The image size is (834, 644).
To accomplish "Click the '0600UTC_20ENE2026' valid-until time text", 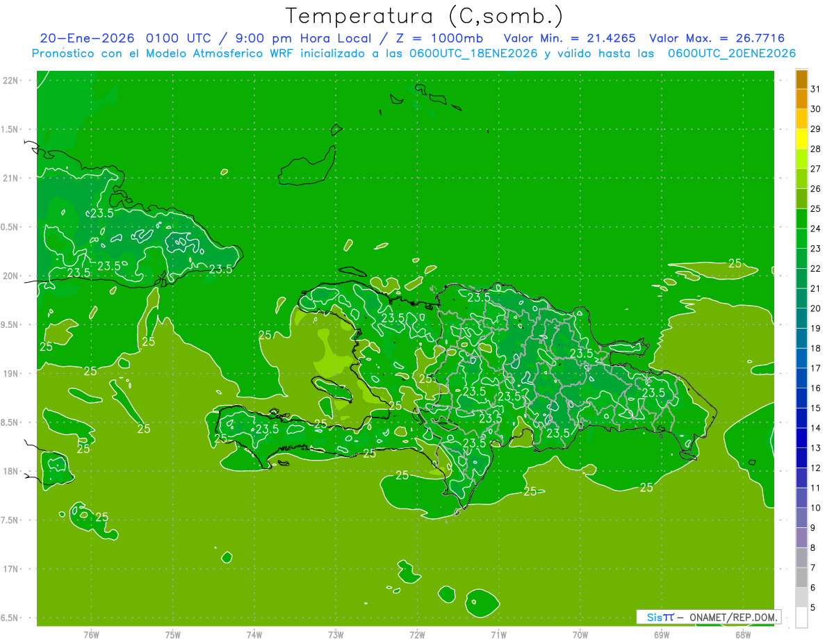I will coord(732,53).
